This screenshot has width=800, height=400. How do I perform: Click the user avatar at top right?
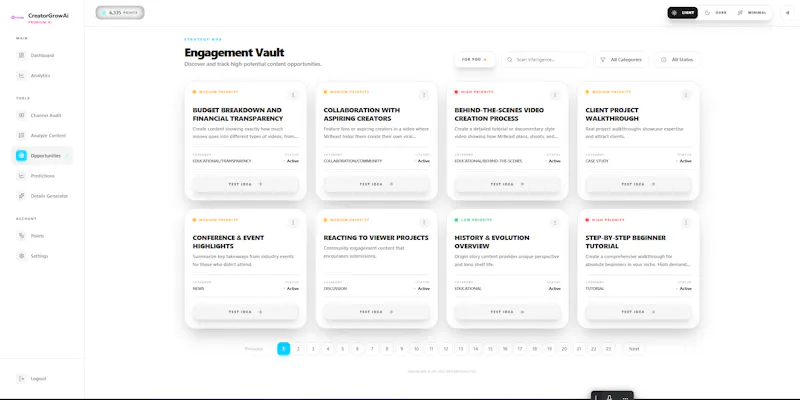click(787, 13)
